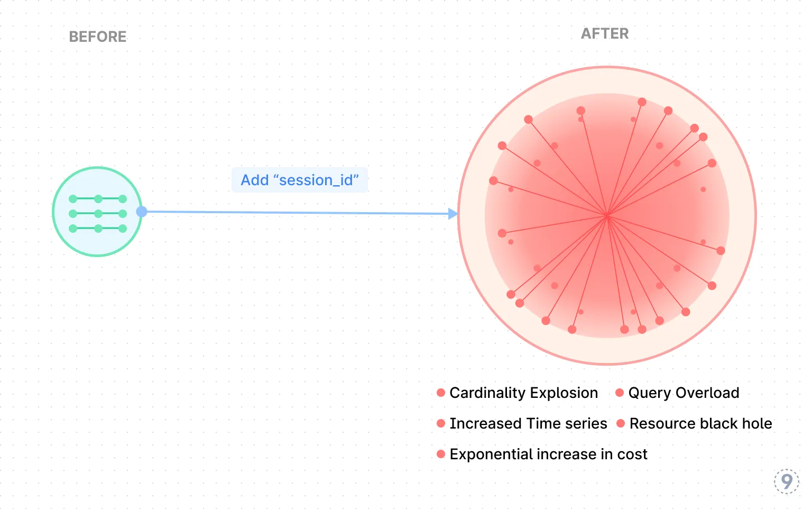Click the dashed circle number 9 badge

(x=787, y=481)
